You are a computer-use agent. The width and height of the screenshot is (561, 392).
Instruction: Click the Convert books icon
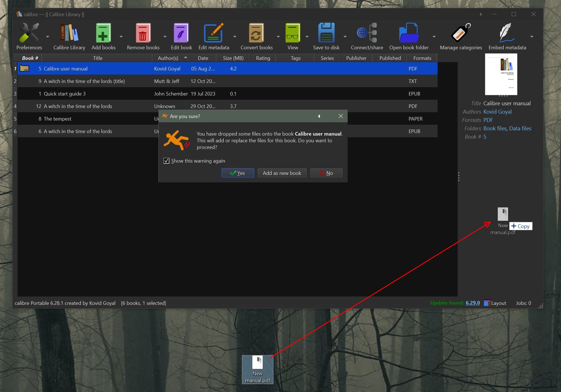coord(256,33)
